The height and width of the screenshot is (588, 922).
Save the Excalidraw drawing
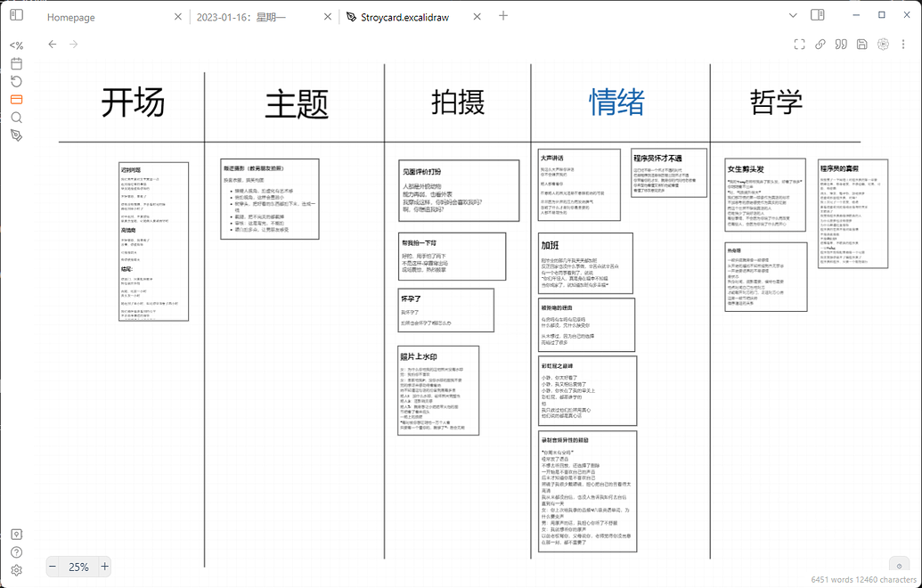861,44
